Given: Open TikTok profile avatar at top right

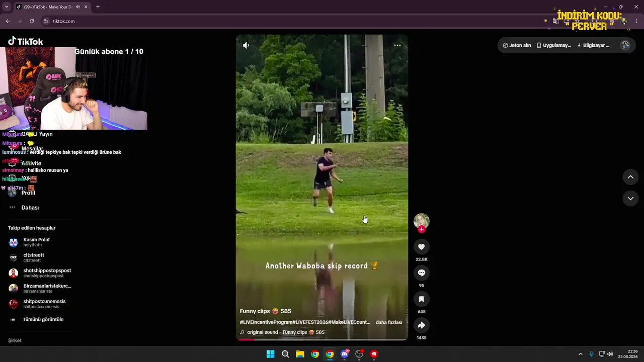Looking at the screenshot, I should (625, 45).
